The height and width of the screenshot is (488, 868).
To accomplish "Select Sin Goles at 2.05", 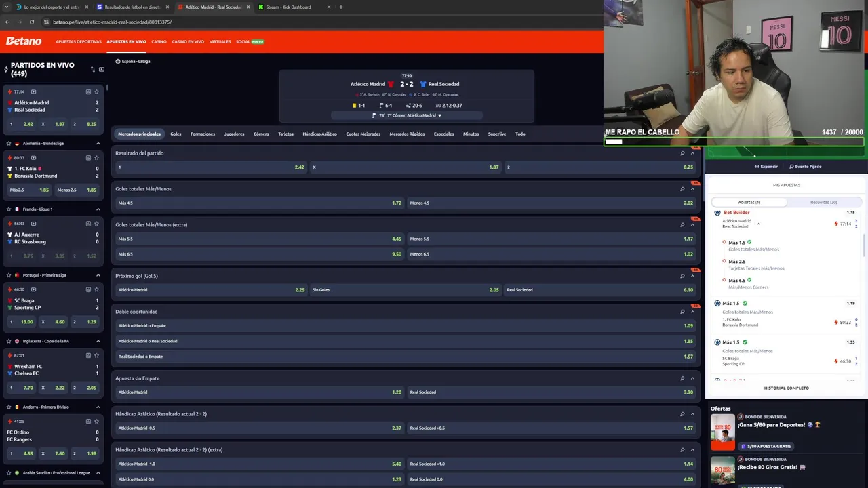I will [405, 289].
